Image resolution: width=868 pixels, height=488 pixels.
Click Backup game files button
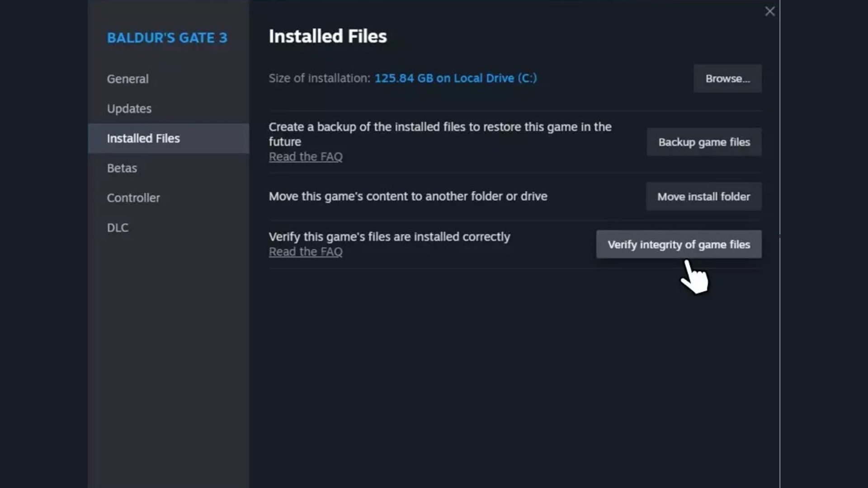point(704,142)
